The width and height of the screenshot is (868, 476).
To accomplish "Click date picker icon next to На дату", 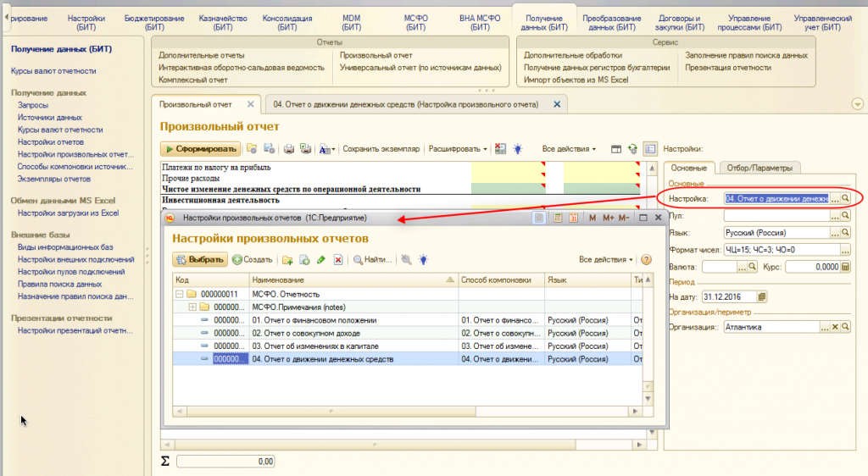I will [x=762, y=297].
